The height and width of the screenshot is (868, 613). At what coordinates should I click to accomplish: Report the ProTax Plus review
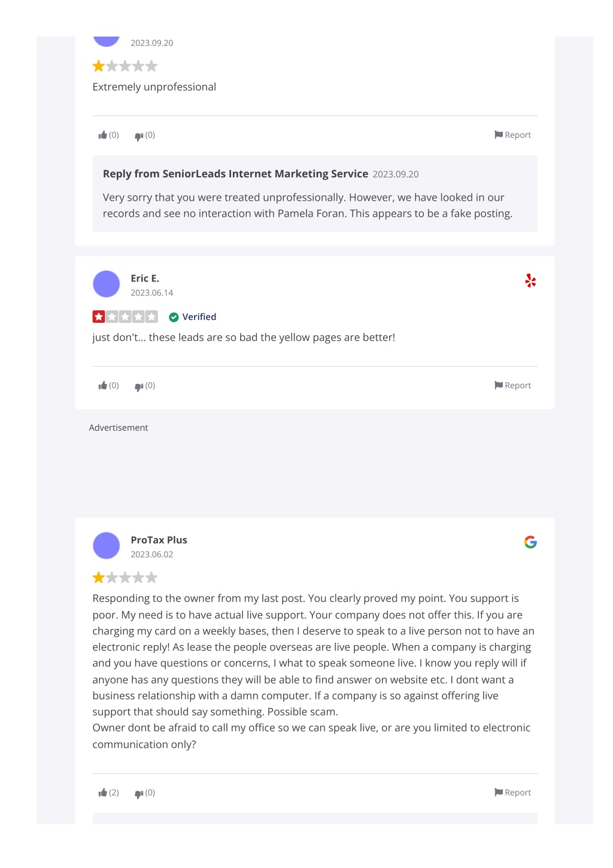(512, 793)
